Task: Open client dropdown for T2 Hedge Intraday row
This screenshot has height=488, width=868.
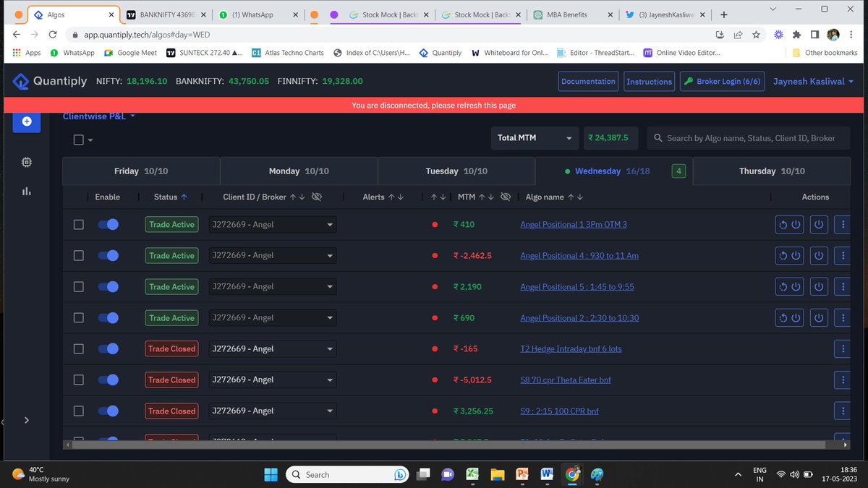Action: pyautogui.click(x=273, y=348)
